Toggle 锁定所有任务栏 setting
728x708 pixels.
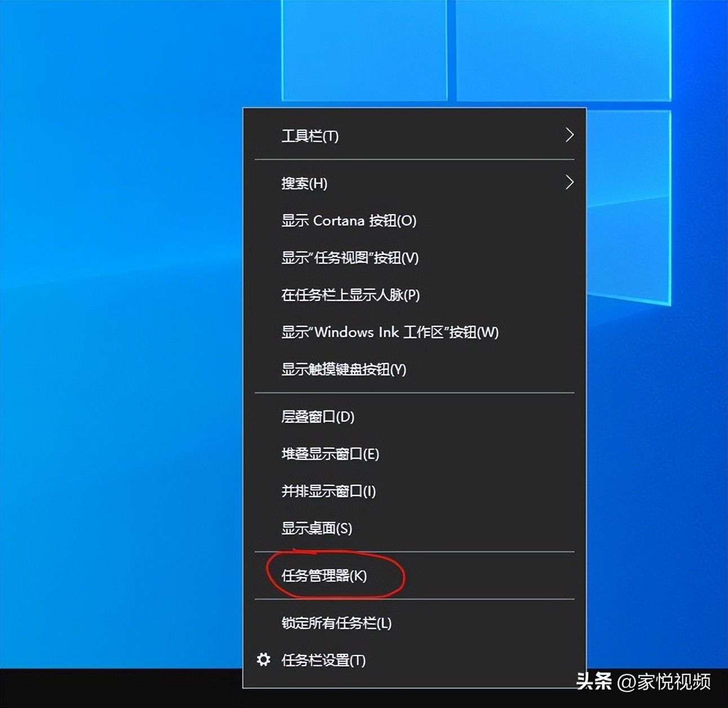tap(336, 623)
